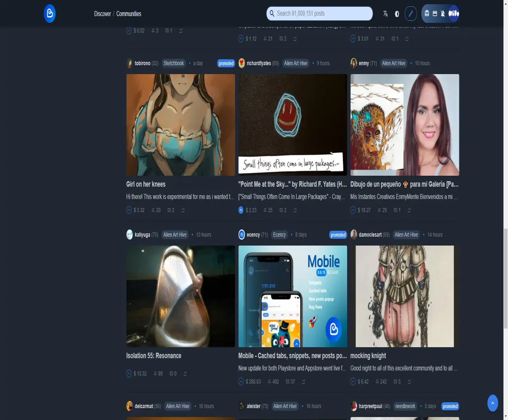Viewport: 508px width, 420px height.
Task: Reblog the Girl on her knees post
Action: pos(183,210)
